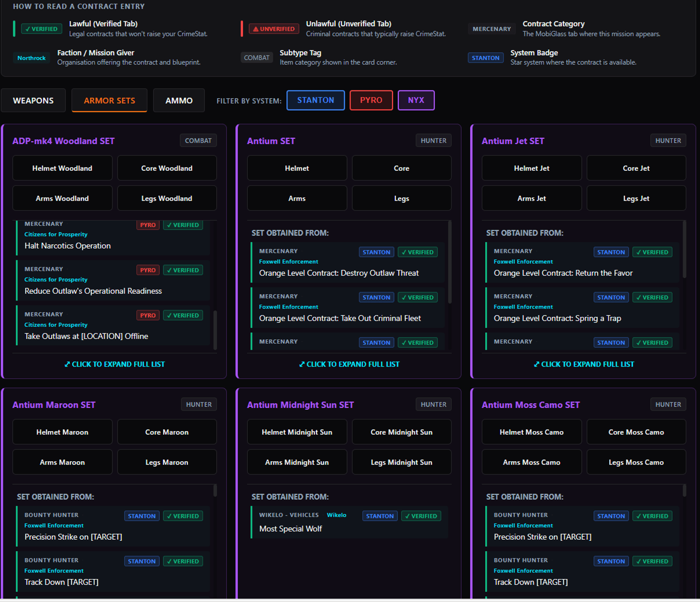
Task: Expand full contract list for Antium SET
Action: click(x=349, y=364)
